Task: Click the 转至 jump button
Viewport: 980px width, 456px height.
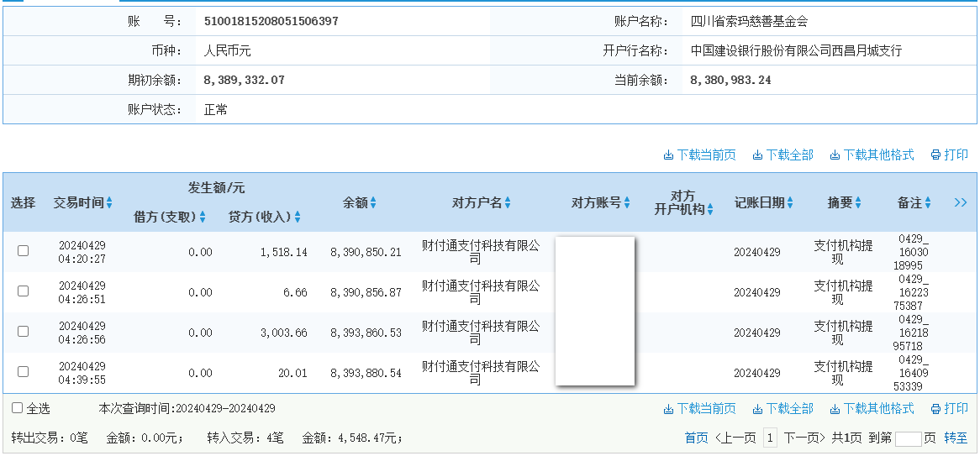Action: [x=956, y=438]
